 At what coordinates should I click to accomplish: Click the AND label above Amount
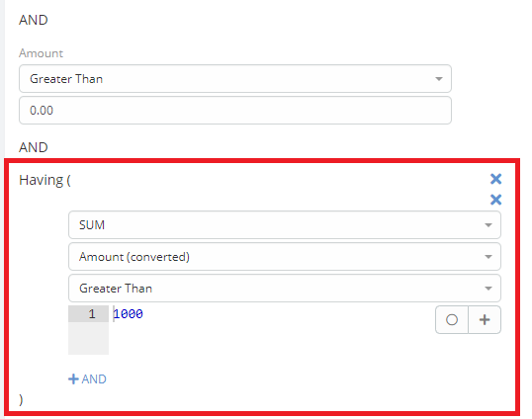coord(34,20)
